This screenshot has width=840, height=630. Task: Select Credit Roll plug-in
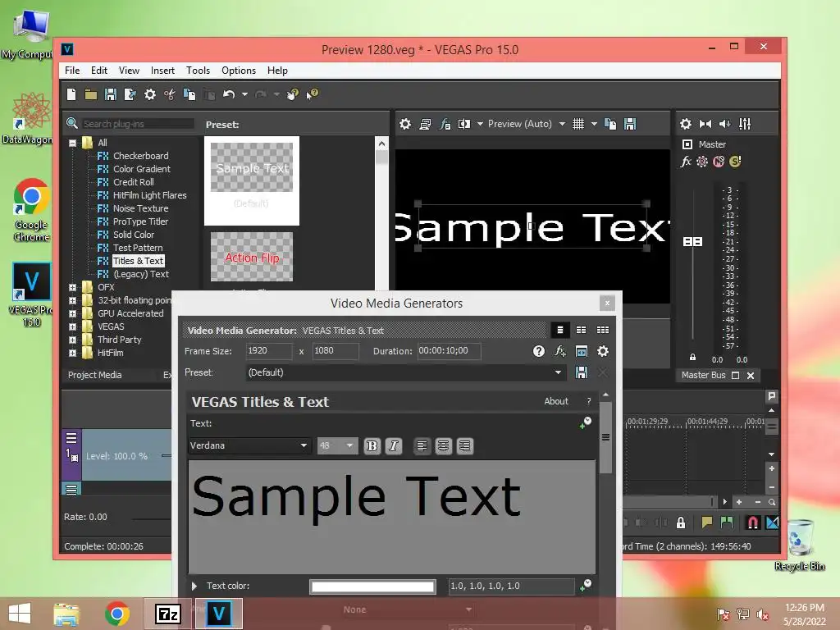(134, 182)
